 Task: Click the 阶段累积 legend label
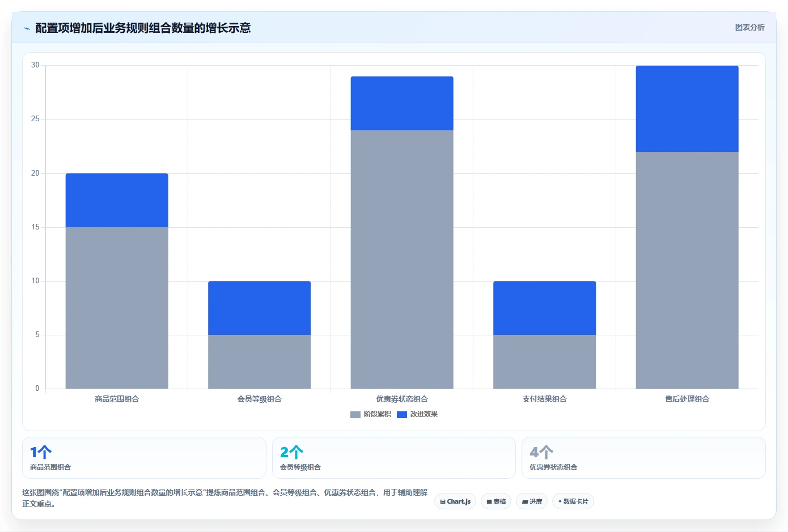click(x=378, y=414)
